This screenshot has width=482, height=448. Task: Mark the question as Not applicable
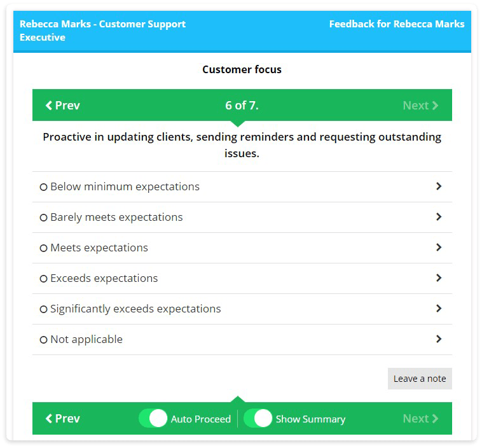click(x=44, y=340)
